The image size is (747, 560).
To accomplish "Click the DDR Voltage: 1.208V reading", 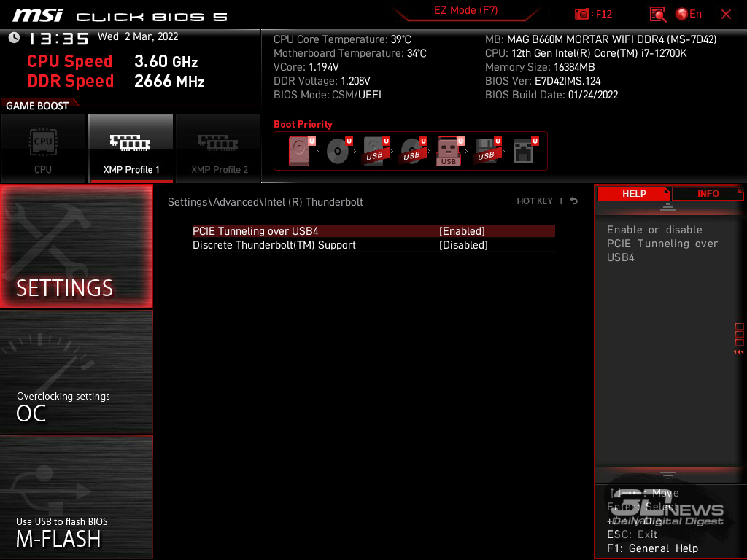I will (322, 81).
